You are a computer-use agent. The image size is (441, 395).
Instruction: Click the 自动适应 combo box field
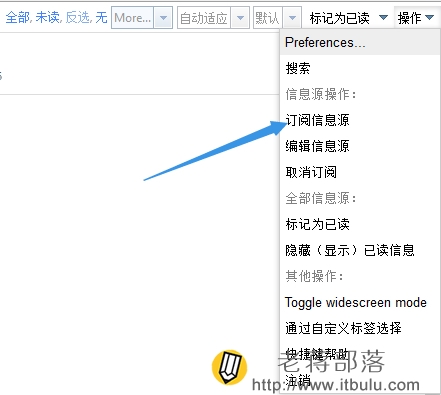[x=204, y=18]
